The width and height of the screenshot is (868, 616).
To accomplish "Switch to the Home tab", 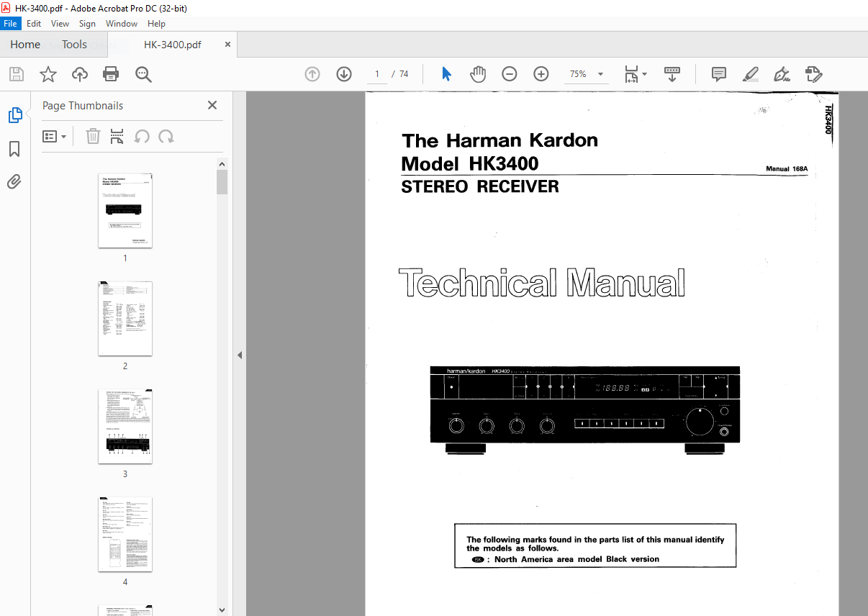I will [25, 45].
